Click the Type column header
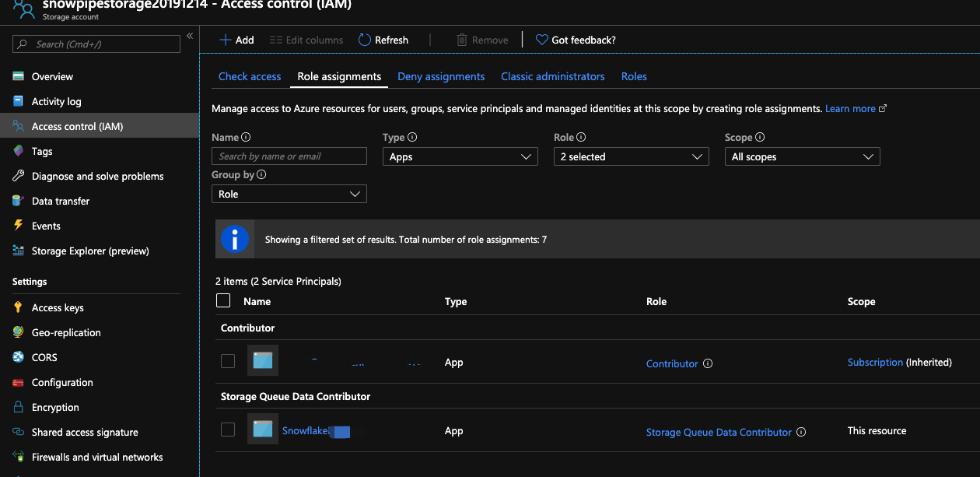The image size is (980, 477). pyautogui.click(x=456, y=301)
